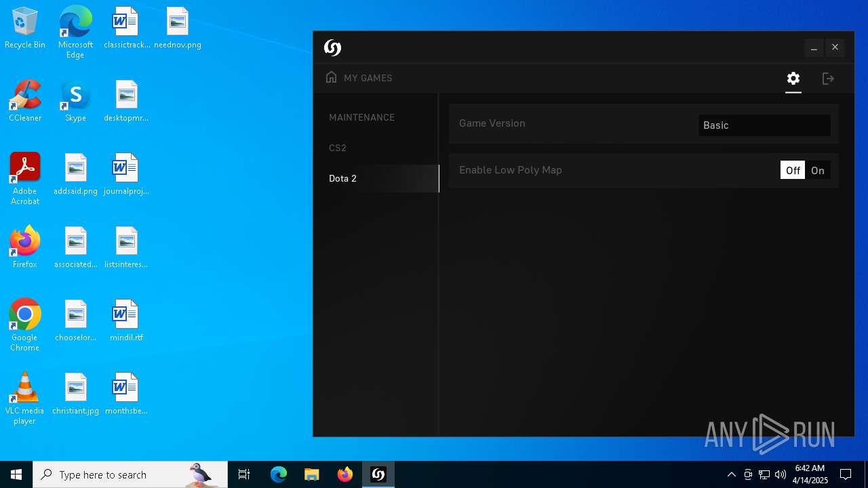Select mindil.rtf on desktop

[x=126, y=321]
